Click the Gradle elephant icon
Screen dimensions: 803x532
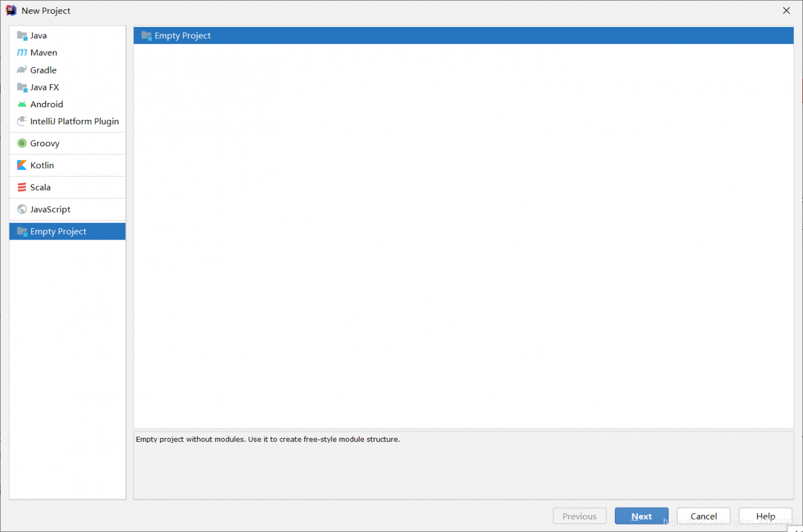pyautogui.click(x=22, y=70)
